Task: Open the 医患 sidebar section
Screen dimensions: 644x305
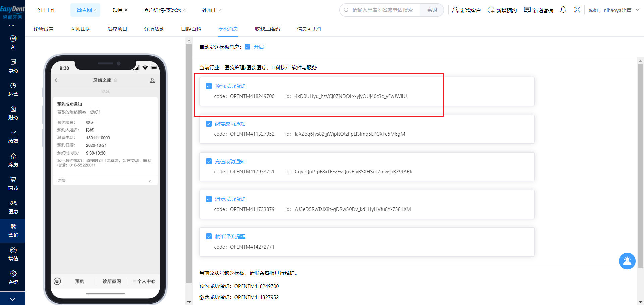Action: (13, 207)
